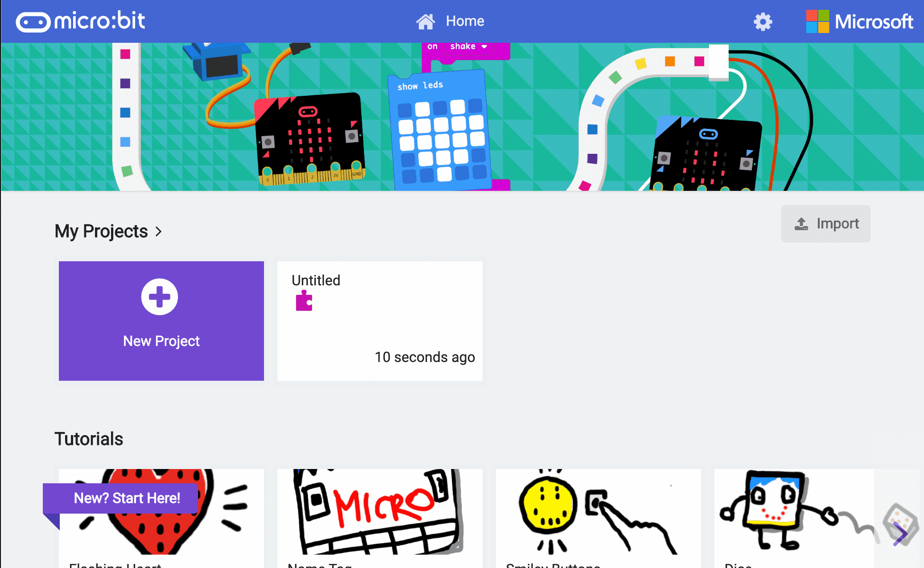Click the plus icon for New Project
This screenshot has width=924, height=568.
(160, 297)
